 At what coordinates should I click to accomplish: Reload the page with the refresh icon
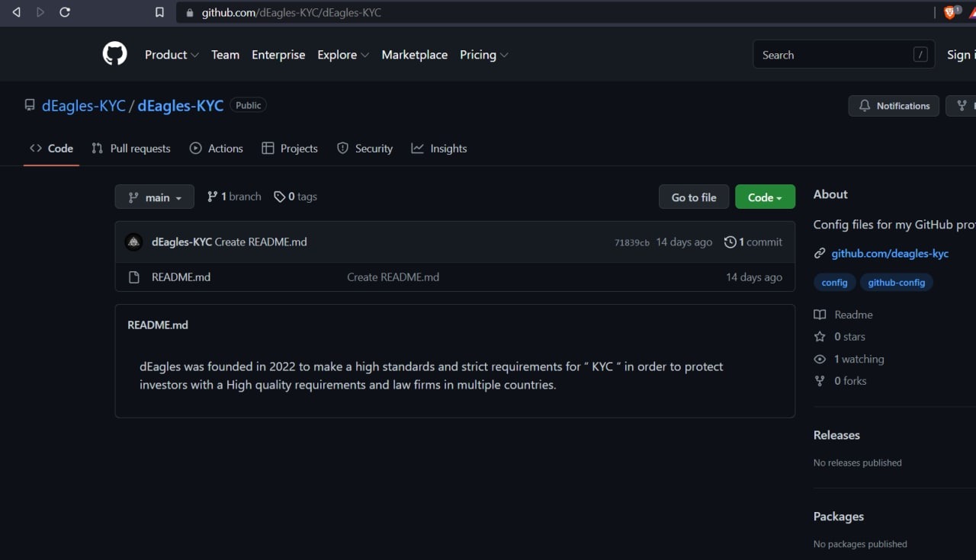[65, 12]
